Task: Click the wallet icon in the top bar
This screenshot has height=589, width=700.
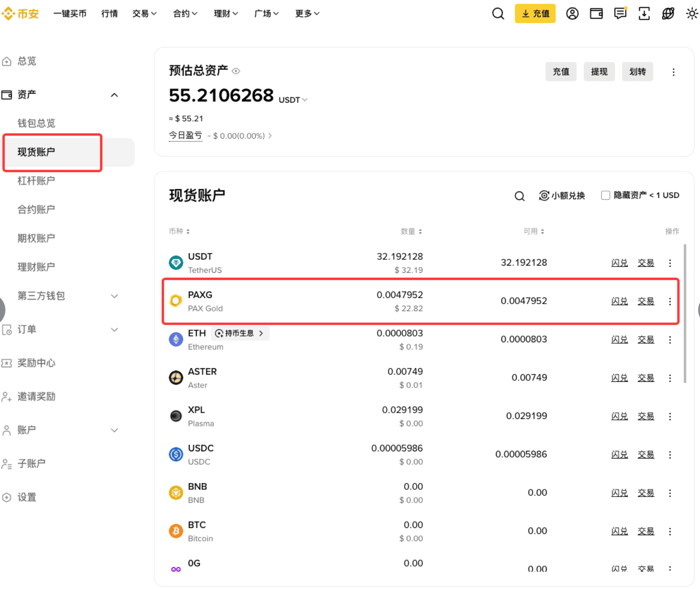Action: (596, 13)
